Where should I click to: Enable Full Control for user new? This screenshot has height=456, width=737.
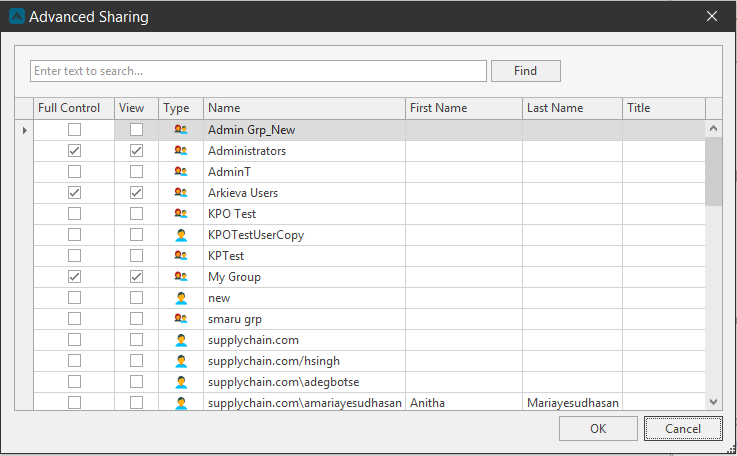point(74,298)
